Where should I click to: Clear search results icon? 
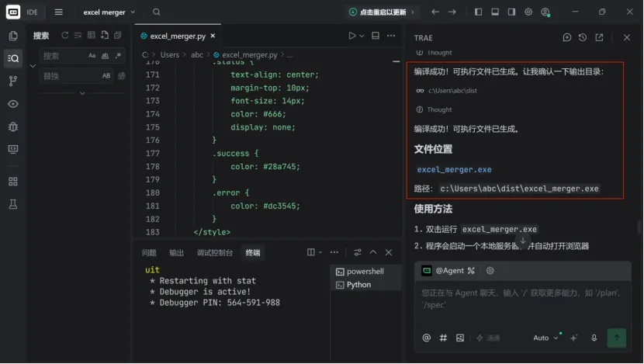(x=78, y=36)
